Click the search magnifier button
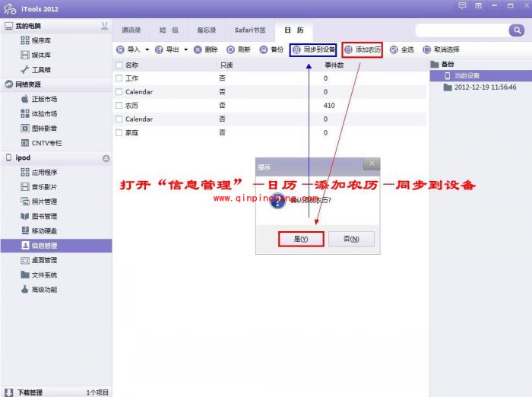The width and height of the screenshot is (532, 397). pyautogui.click(x=517, y=30)
